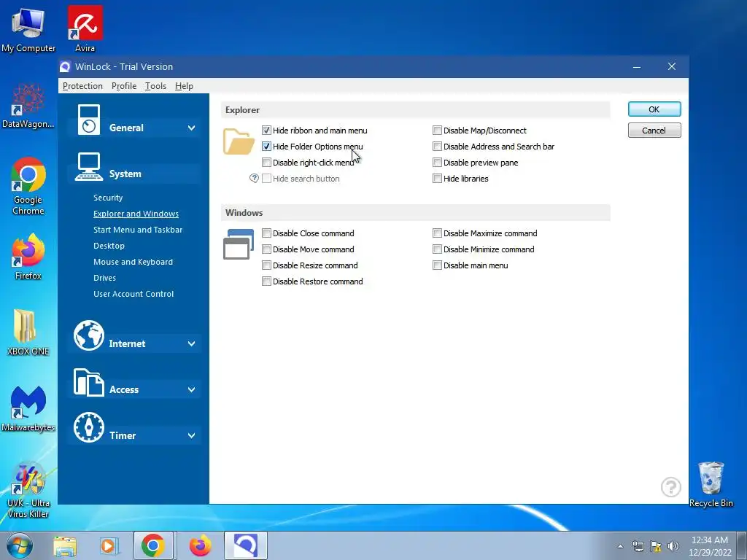Screen dimensions: 747x560
Task: Open the Drives settings page
Action: click(105, 278)
